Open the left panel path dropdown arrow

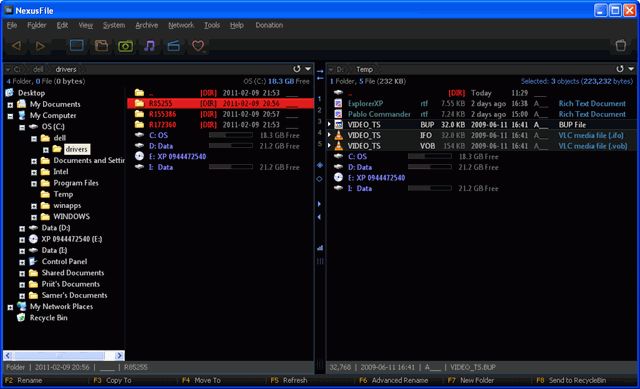pyautogui.click(x=308, y=69)
